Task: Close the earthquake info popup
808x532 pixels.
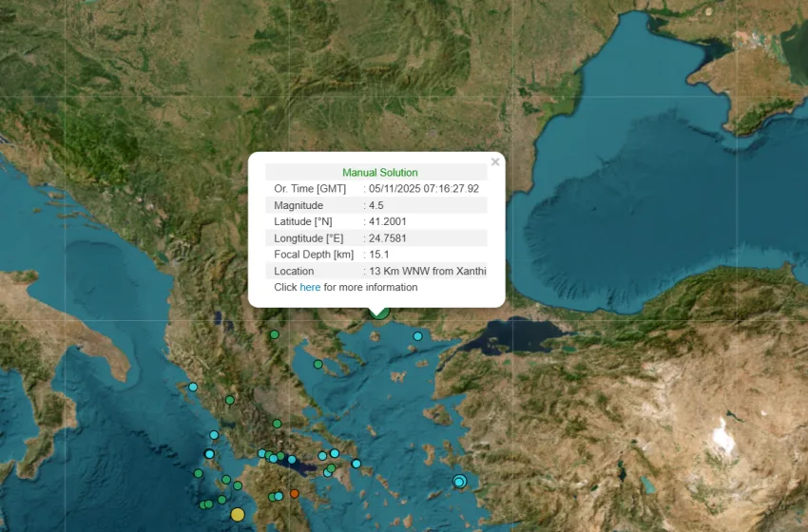Action: click(x=494, y=162)
